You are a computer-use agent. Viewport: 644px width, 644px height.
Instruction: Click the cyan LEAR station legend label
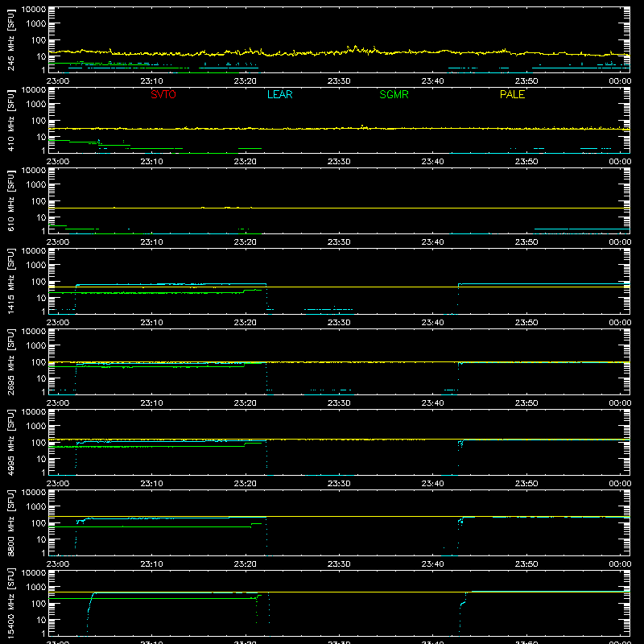coord(279,94)
